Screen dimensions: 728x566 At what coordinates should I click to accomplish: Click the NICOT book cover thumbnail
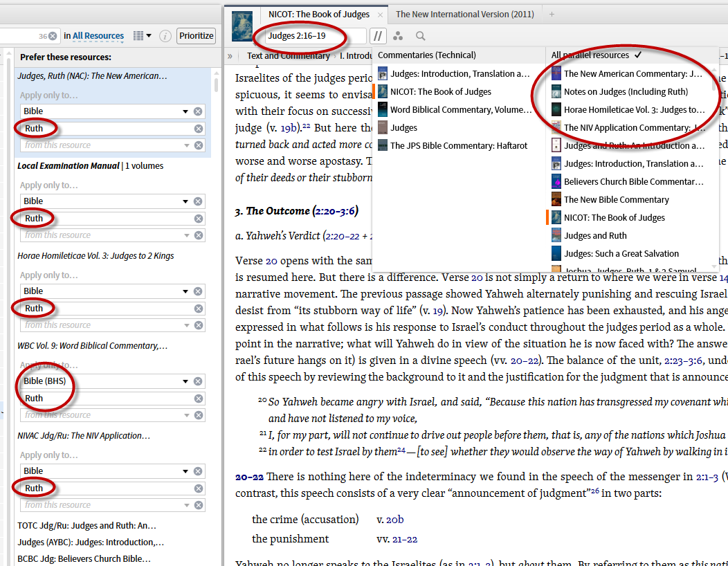(x=242, y=26)
